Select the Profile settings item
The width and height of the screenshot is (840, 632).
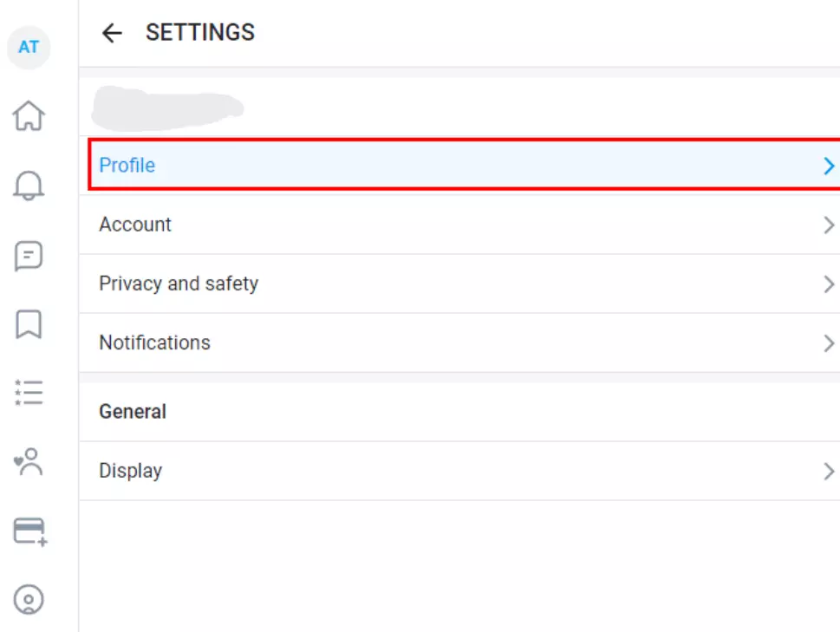(x=465, y=165)
